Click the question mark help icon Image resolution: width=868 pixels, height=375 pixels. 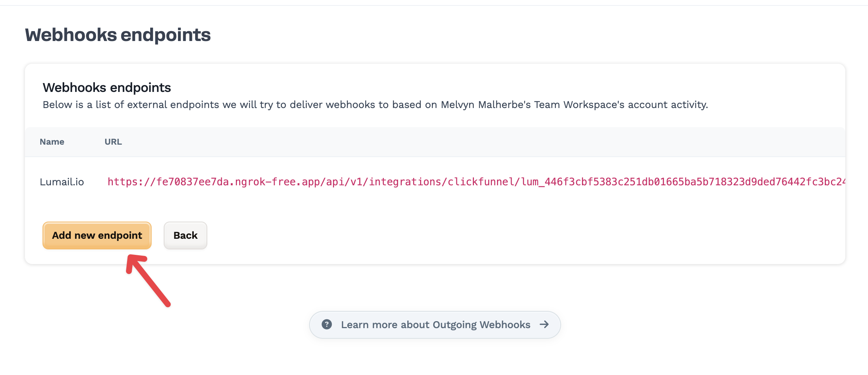(x=326, y=324)
